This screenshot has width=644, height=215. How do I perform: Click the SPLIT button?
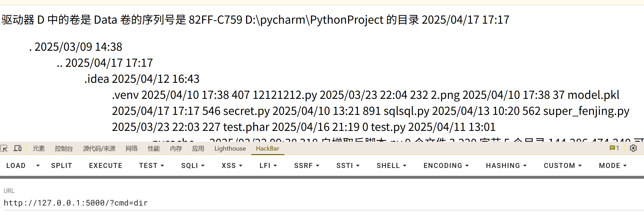(x=62, y=166)
